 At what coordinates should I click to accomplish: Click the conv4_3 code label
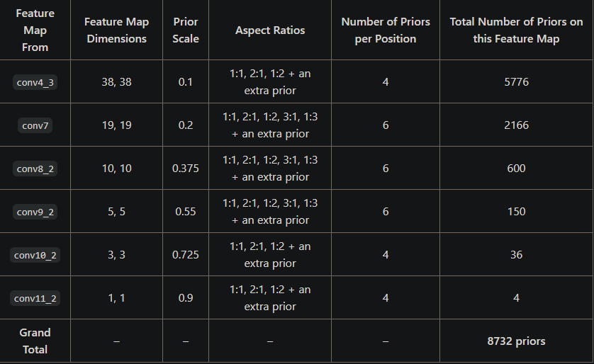point(35,82)
